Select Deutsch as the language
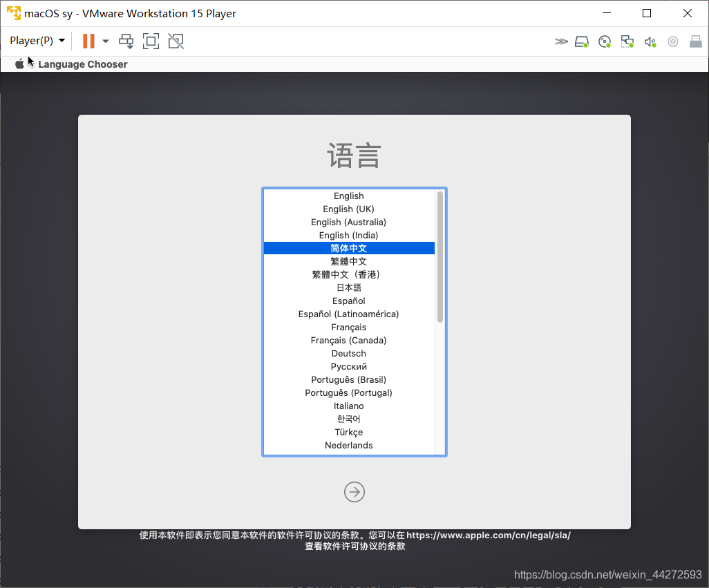 click(x=348, y=354)
